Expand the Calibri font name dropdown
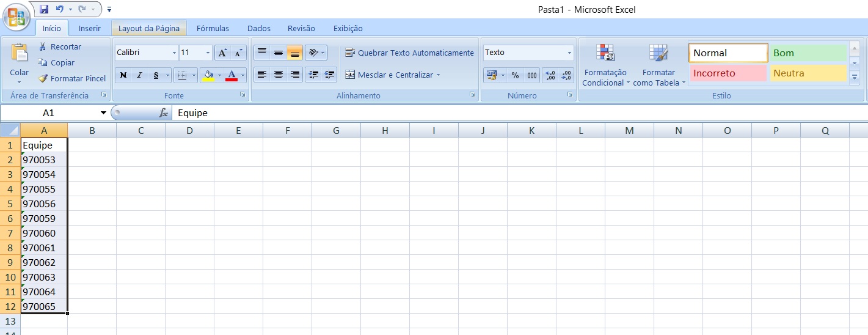868x335 pixels. (x=174, y=53)
